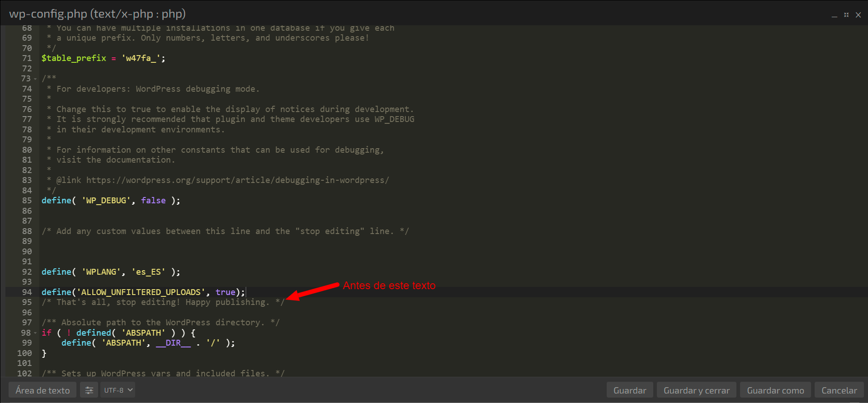Click 'ABSPATH' in the defined() call
868x403 pixels.
(x=143, y=333)
